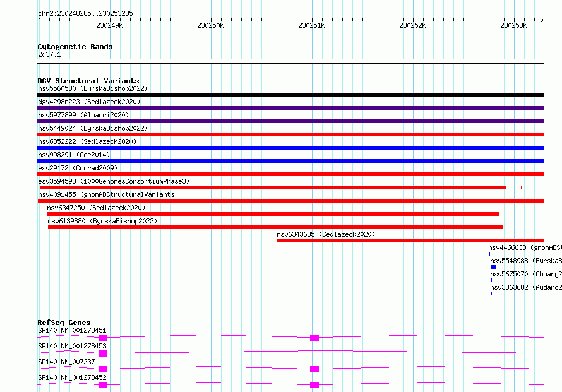
Task: Select nsv5449024 (ByrskaBishop2022) label
Action: [93, 128]
